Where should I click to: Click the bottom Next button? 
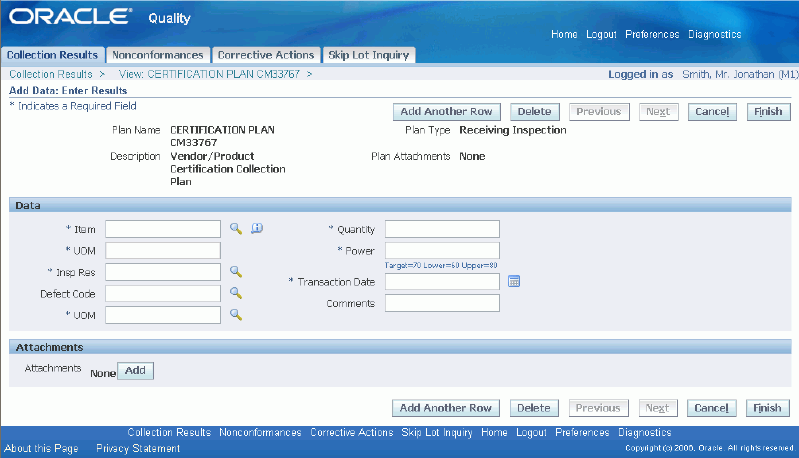(657, 408)
